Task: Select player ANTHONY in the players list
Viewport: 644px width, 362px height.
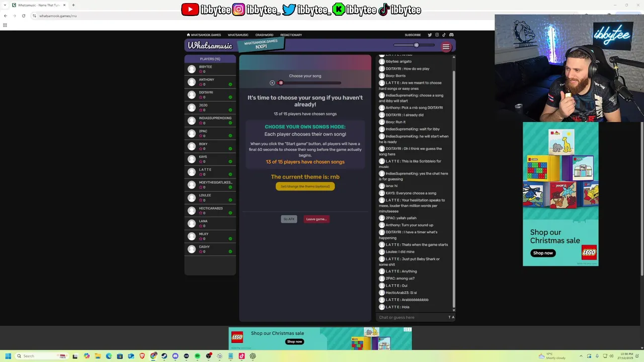Action: pyautogui.click(x=210, y=82)
